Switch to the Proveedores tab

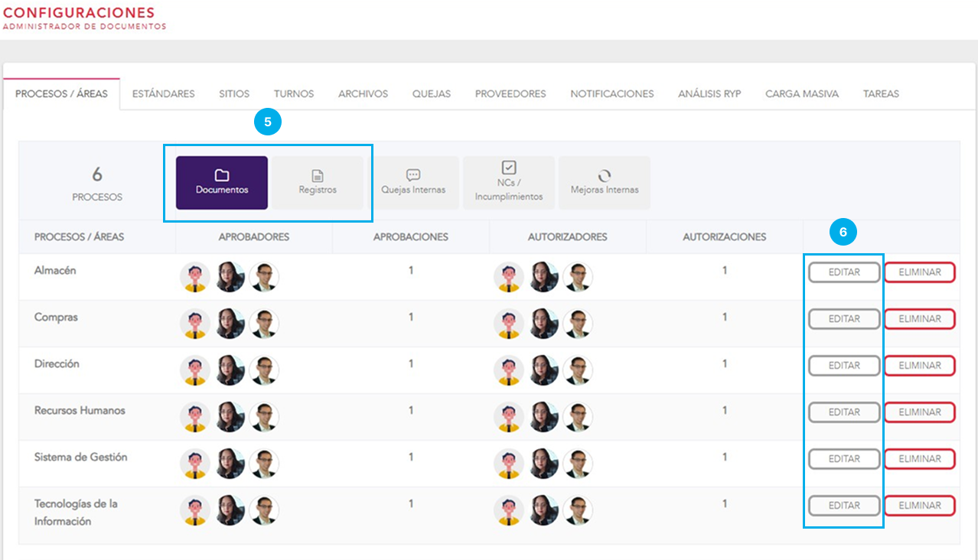[x=510, y=94]
